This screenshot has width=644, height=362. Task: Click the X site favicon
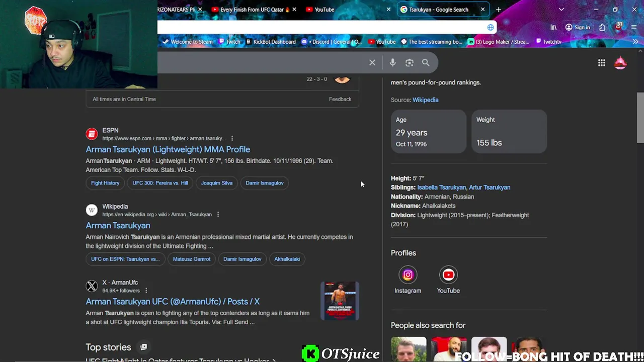coord(92,286)
